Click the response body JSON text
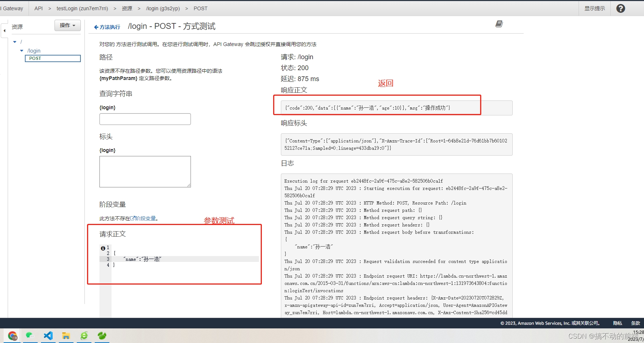The height and width of the screenshot is (343, 644). coord(368,108)
